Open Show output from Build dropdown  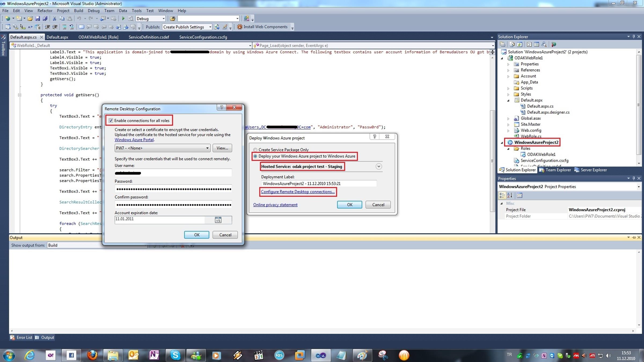97,245
